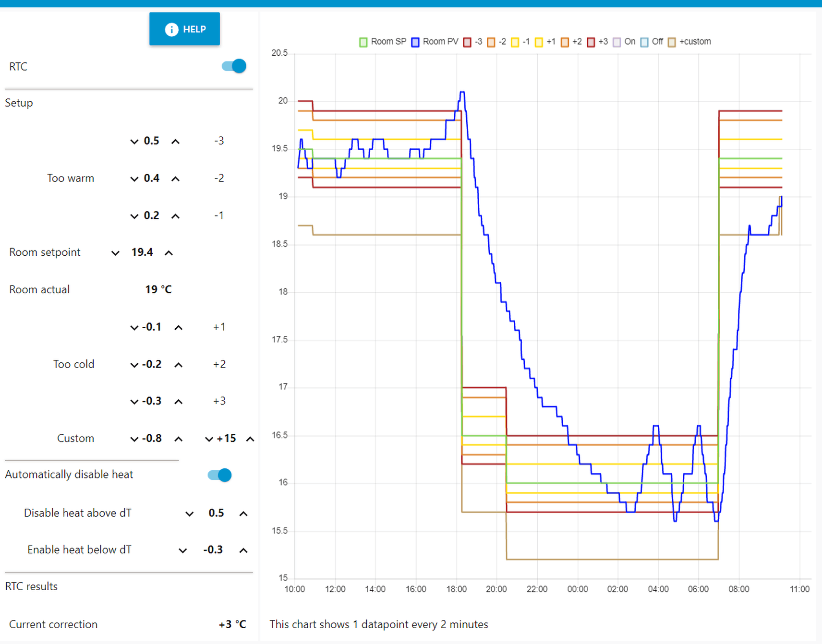Decrease the +3 too cold offset value
This screenshot has width=822, height=644.
click(134, 402)
